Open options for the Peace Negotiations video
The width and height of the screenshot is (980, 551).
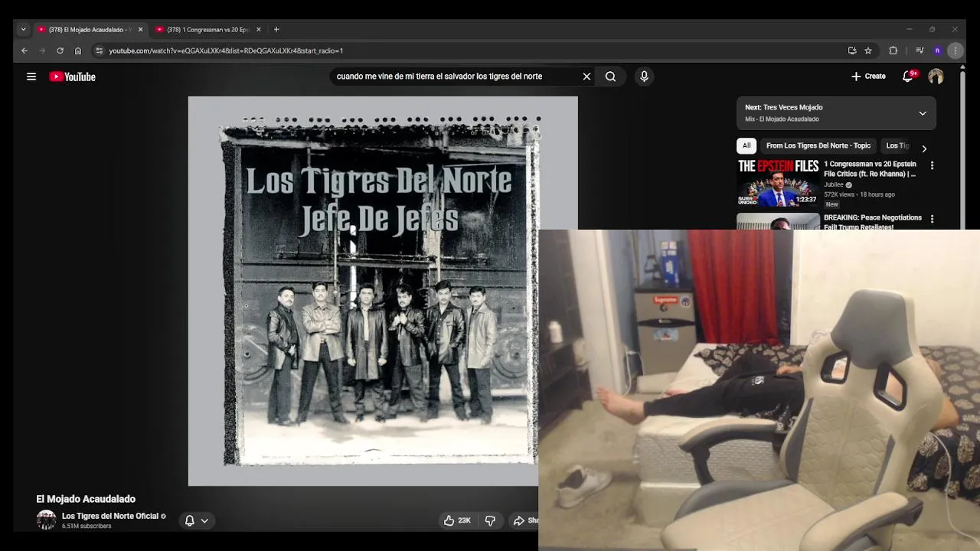point(932,219)
